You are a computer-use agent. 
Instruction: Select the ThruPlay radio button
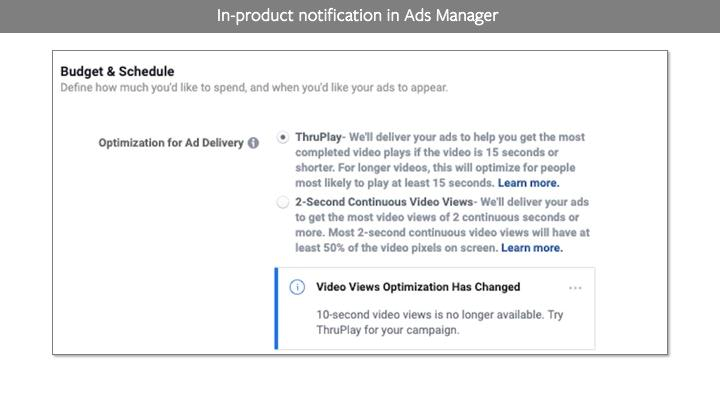283,137
